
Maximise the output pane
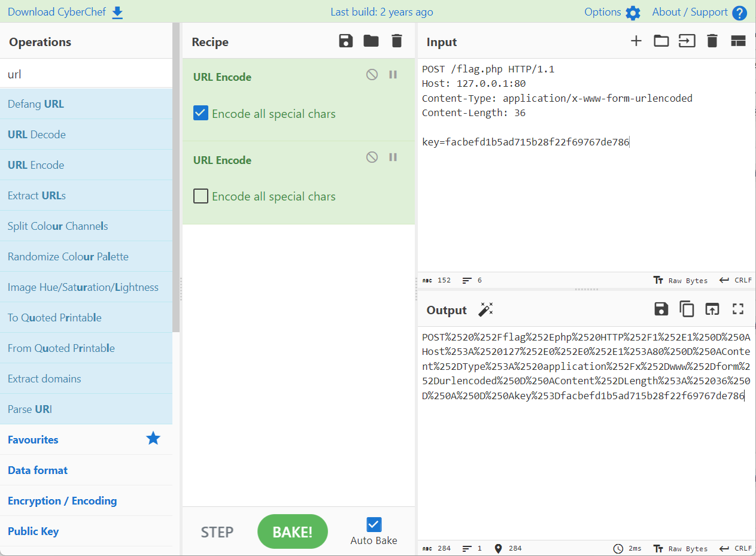[x=738, y=309]
